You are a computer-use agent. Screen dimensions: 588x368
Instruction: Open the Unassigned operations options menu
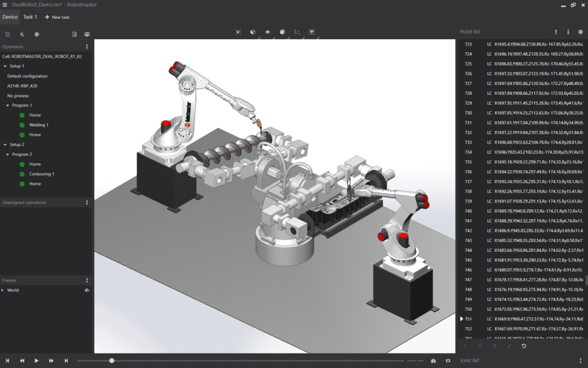(87, 202)
